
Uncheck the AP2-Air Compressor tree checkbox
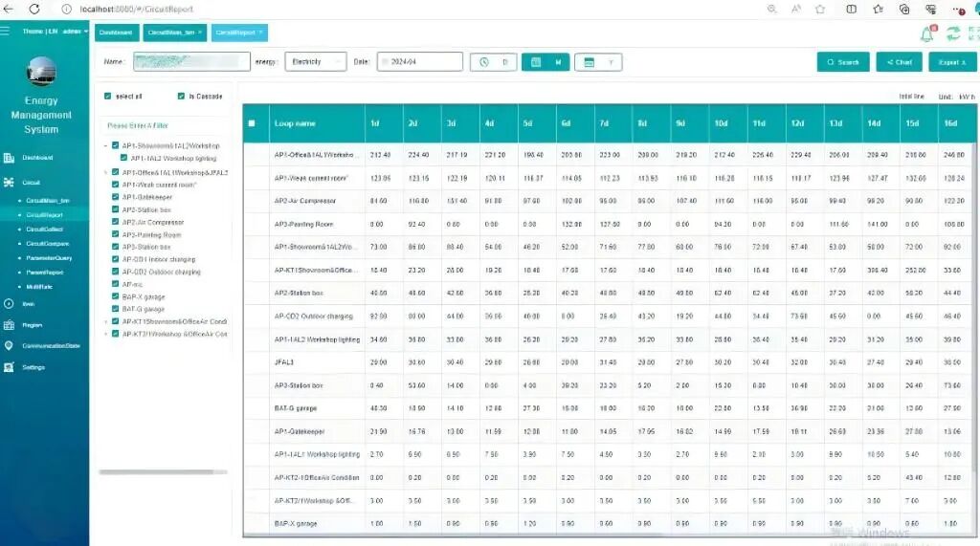116,222
